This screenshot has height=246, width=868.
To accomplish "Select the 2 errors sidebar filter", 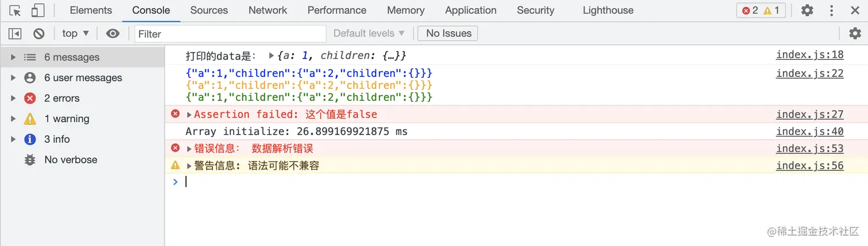I will [61, 98].
